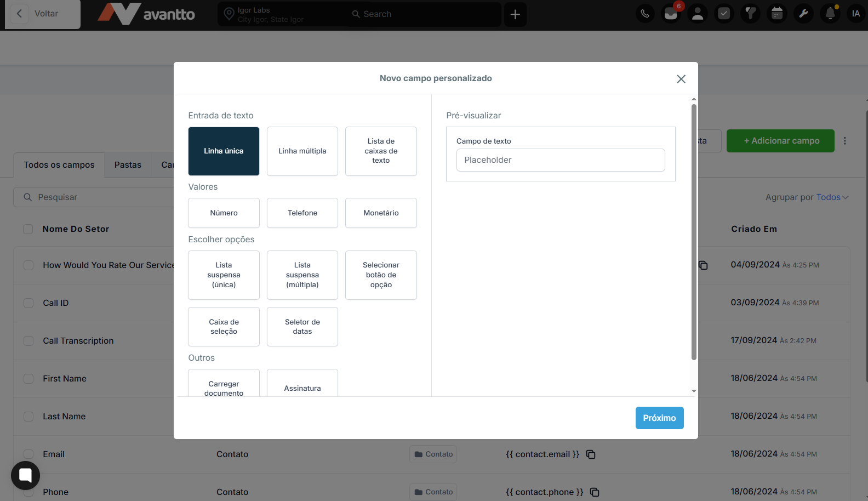Select Selecionar botão de opção type
The width and height of the screenshot is (868, 501).
pos(381,275)
